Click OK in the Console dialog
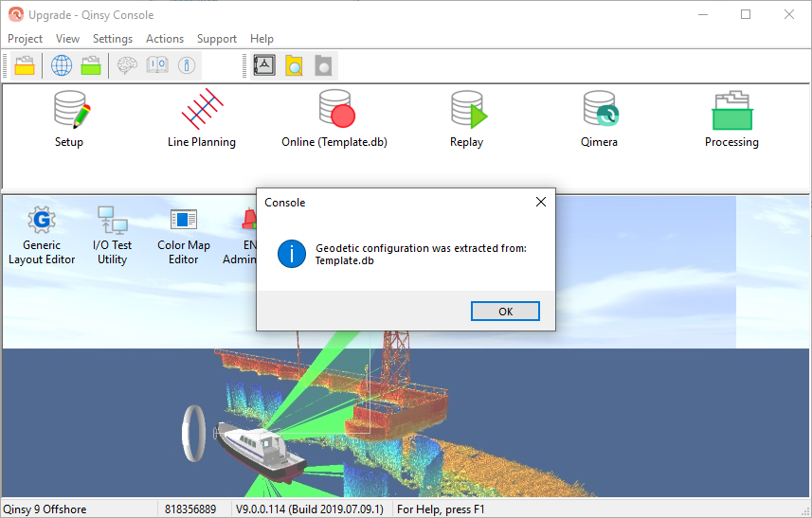This screenshot has height=518, width=812. pyautogui.click(x=505, y=312)
